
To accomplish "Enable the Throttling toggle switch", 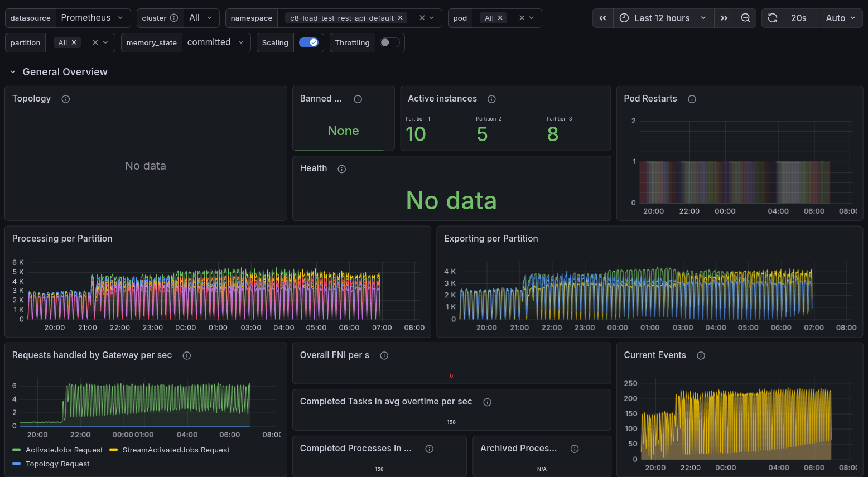I will point(389,42).
